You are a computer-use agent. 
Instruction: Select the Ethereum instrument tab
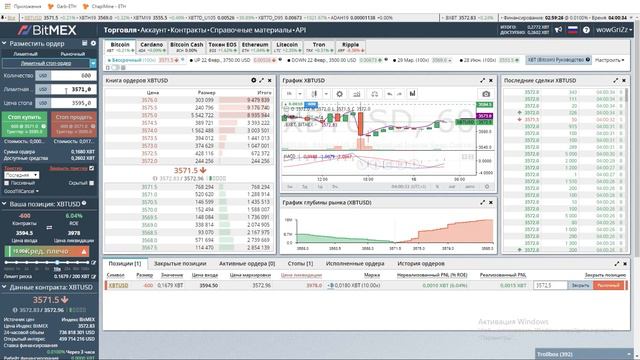[255, 47]
